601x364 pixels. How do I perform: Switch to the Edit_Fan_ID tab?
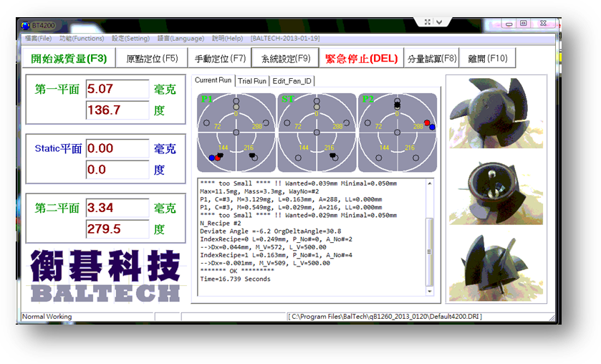click(x=292, y=82)
